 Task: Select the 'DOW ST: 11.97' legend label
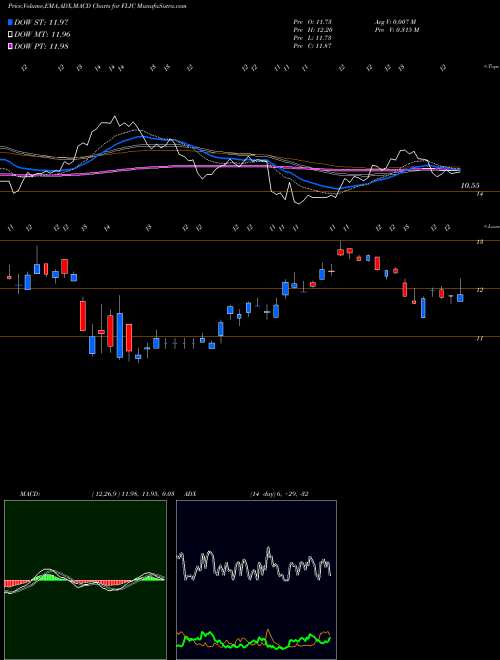[41, 22]
